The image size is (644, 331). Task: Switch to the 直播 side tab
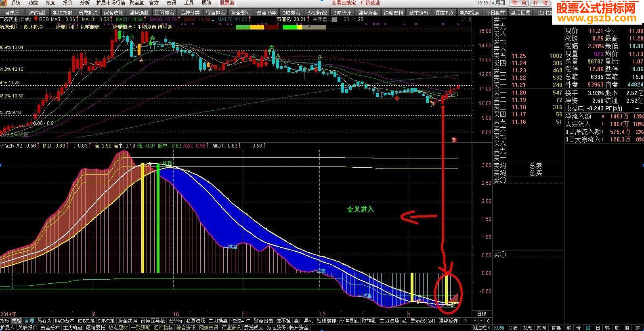[x=556, y=328]
